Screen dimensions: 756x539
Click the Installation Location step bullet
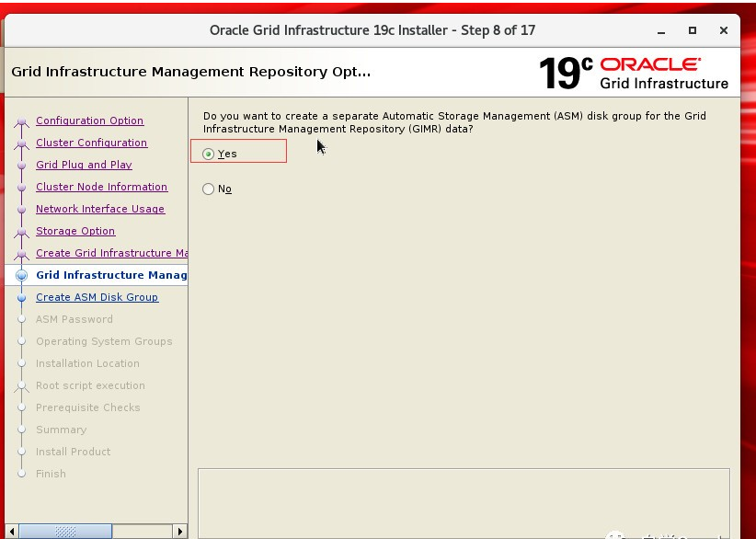click(21, 363)
